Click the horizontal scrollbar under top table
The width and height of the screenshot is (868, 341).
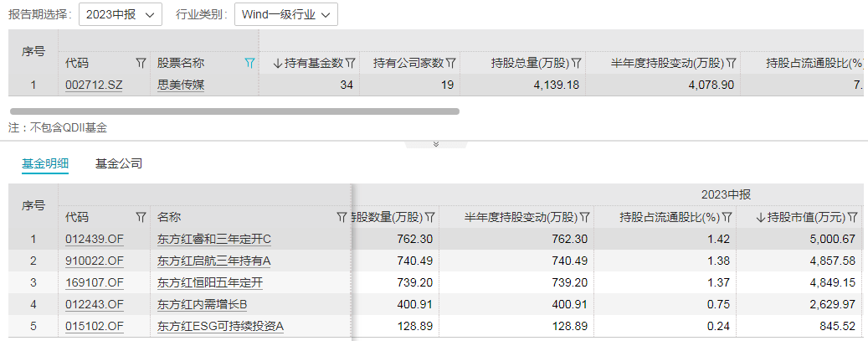pos(234,111)
